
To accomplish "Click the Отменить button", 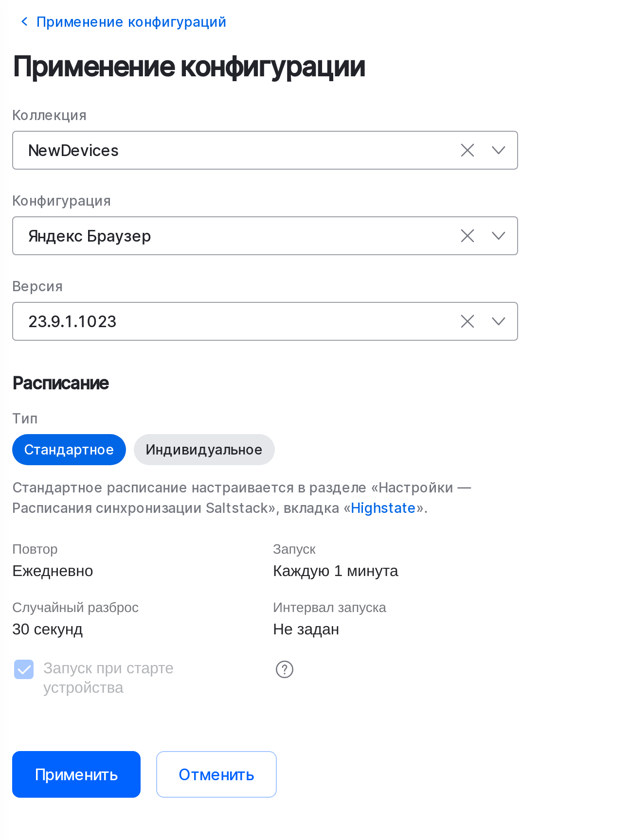I will point(216,774).
